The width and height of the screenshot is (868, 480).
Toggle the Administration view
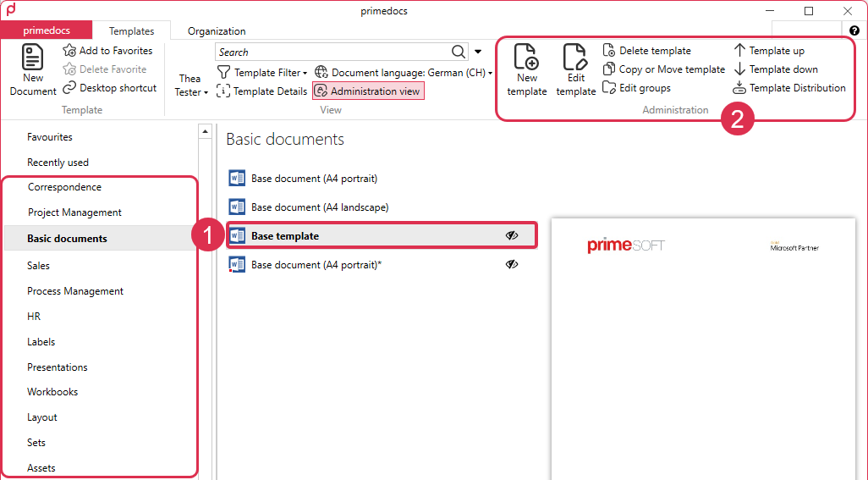(x=369, y=91)
